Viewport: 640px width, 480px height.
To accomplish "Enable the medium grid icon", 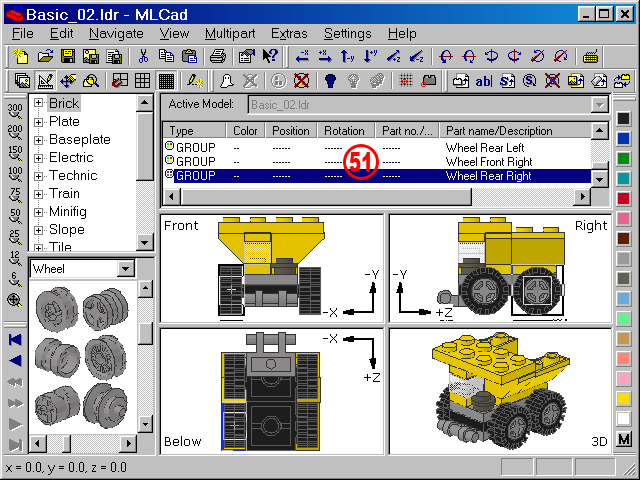I will [142, 80].
